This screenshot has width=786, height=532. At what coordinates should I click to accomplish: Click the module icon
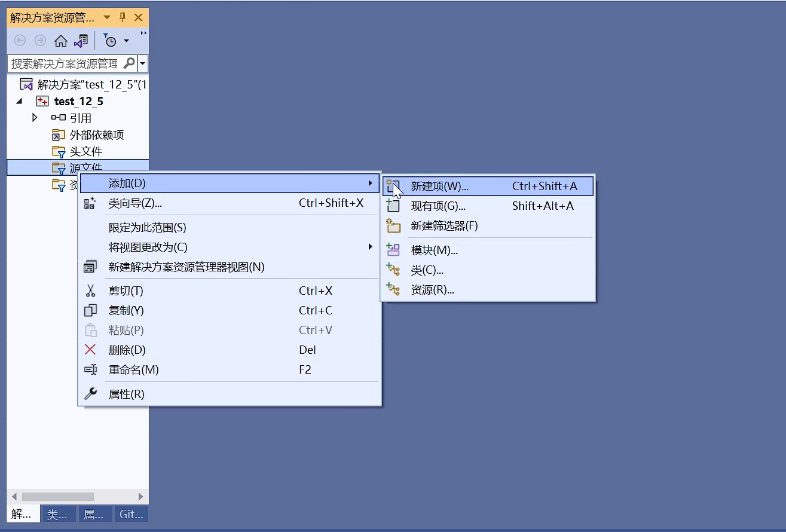(x=393, y=250)
